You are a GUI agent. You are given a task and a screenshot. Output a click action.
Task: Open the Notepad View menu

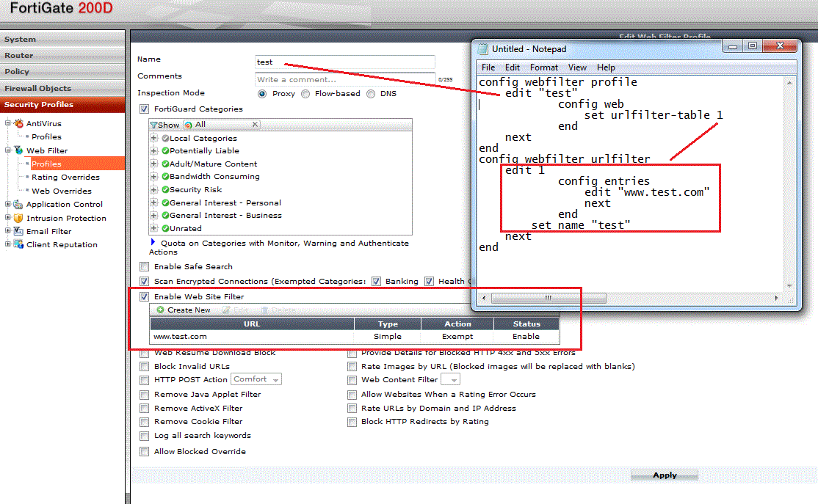point(577,67)
